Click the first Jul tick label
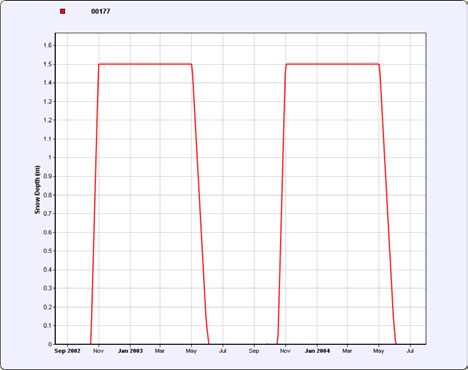Image resolution: width=468 pixels, height=370 pixels. click(x=223, y=351)
